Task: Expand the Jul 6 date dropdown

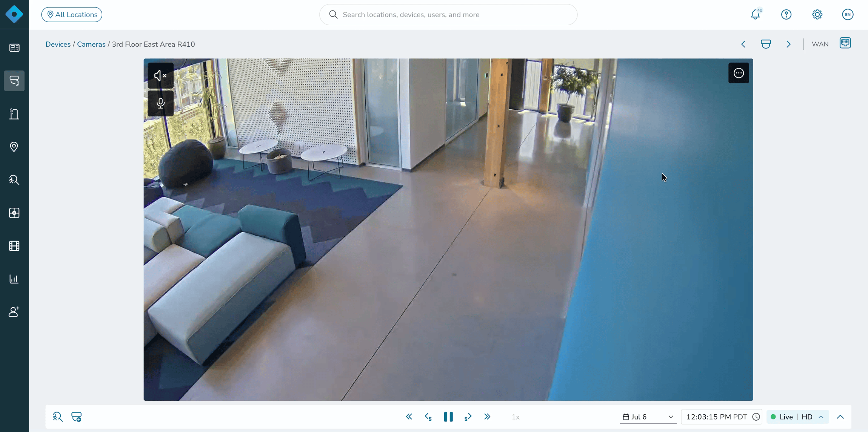Action: (x=648, y=417)
